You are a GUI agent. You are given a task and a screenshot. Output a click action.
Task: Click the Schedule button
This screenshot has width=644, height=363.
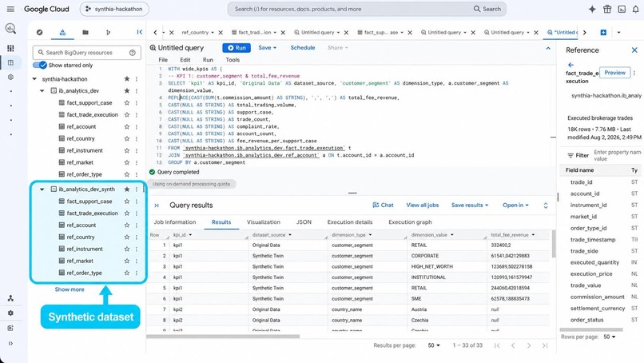coord(303,48)
